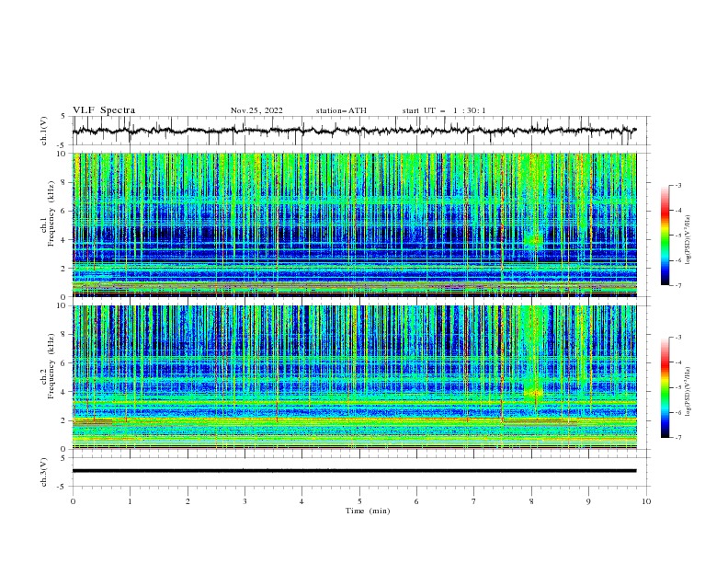Click the ch.1 spectrogram color bar

pyautogui.click(x=665, y=236)
